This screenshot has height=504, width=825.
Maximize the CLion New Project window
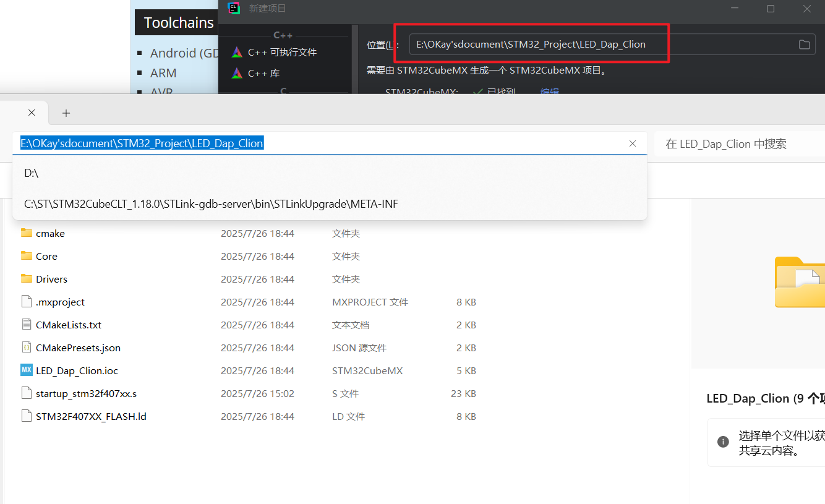771,9
